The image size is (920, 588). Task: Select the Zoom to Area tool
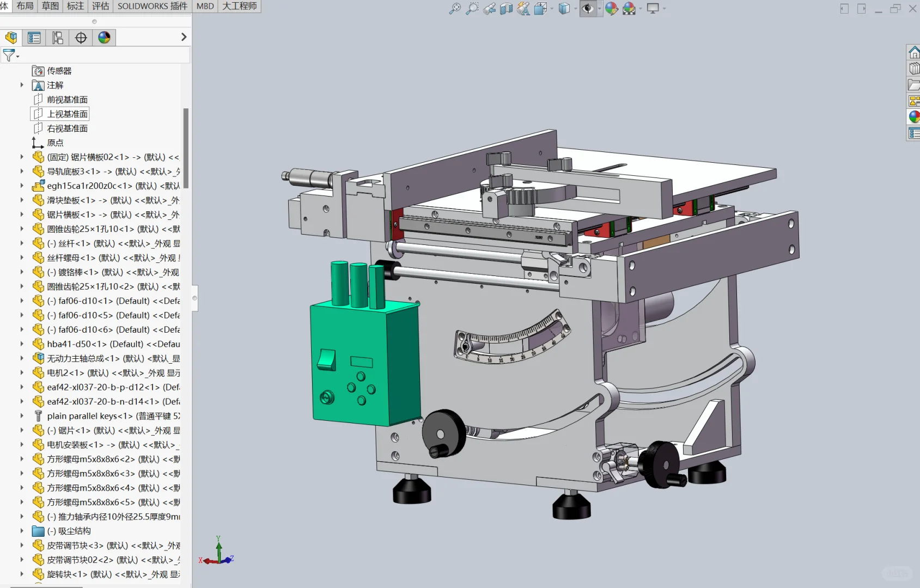pos(472,9)
